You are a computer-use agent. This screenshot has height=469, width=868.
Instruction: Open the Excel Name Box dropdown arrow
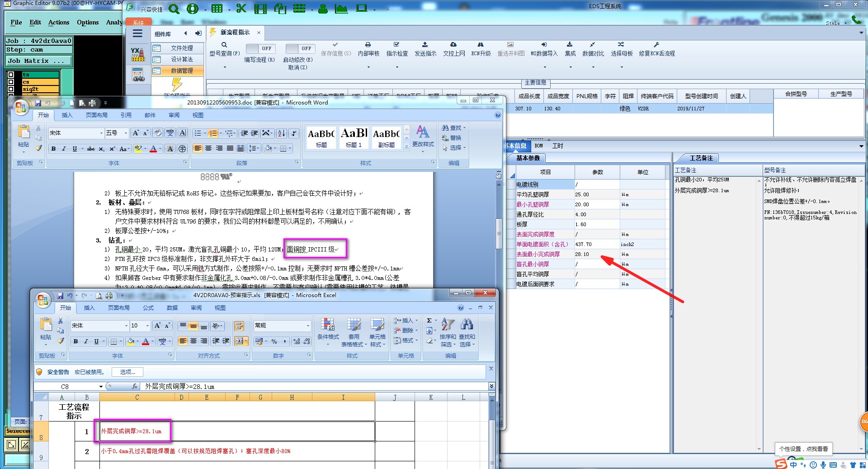click(x=101, y=387)
